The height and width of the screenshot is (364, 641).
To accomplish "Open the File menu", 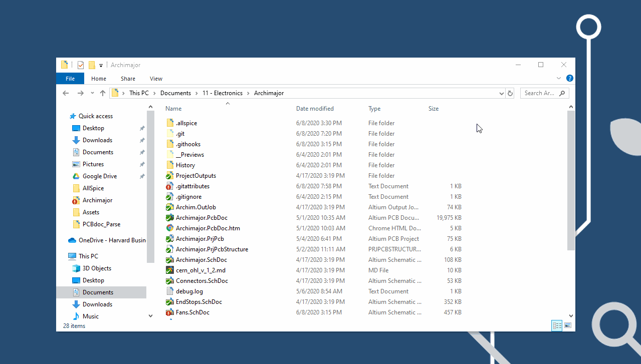I will point(70,79).
